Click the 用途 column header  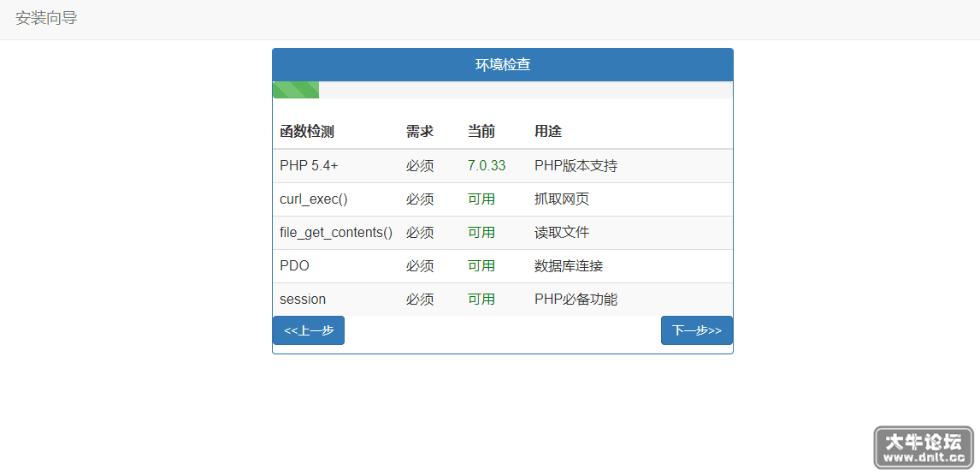(548, 132)
